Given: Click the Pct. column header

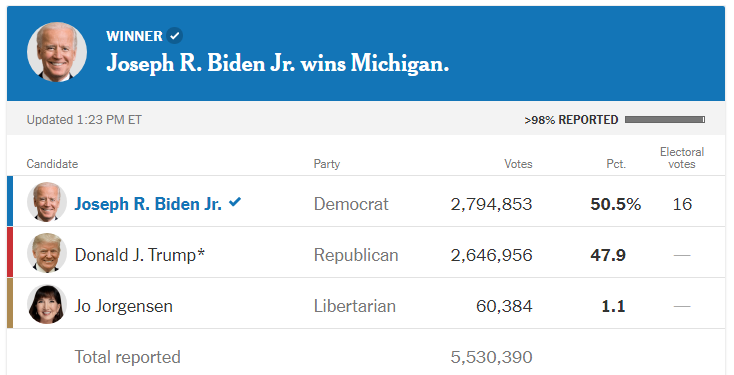Looking at the screenshot, I should pos(616,164).
